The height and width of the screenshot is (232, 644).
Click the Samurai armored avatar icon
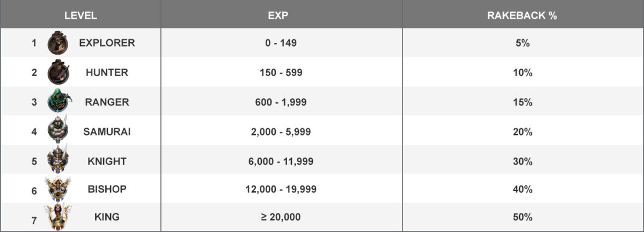pyautogui.click(x=57, y=130)
